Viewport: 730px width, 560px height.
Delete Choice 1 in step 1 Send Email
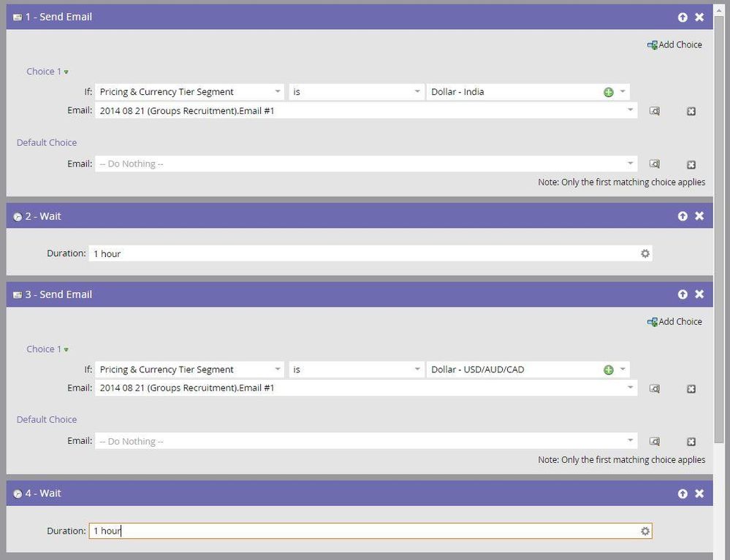[691, 111]
